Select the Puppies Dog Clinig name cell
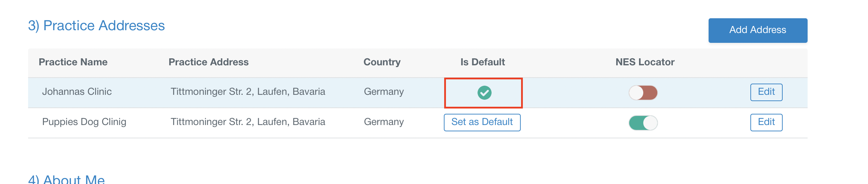Screen dimensions: 868x184 84,122
